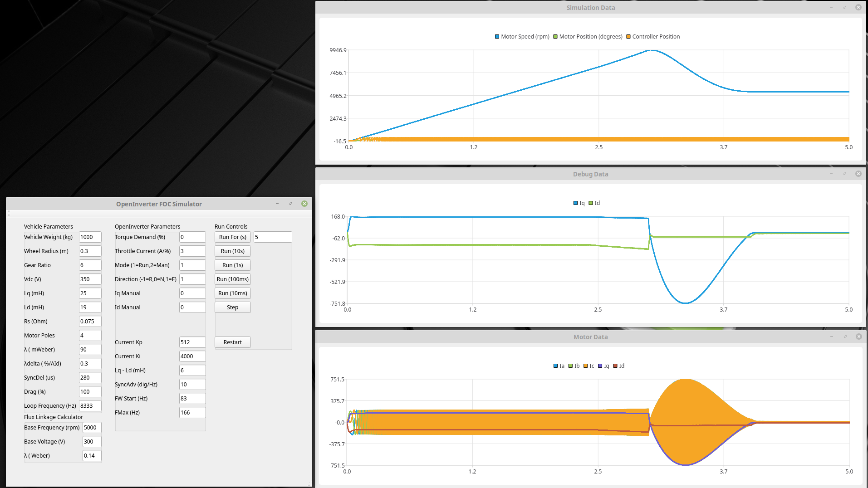Image resolution: width=868 pixels, height=488 pixels.
Task: Close the OpenInverter FOC Simulator window
Action: (x=304, y=204)
